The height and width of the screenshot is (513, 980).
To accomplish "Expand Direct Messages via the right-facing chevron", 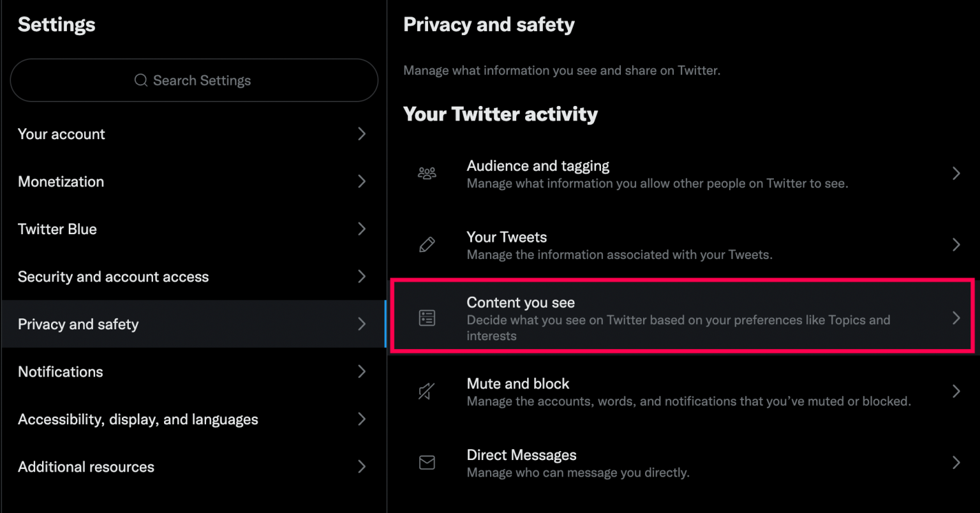I will tap(956, 463).
